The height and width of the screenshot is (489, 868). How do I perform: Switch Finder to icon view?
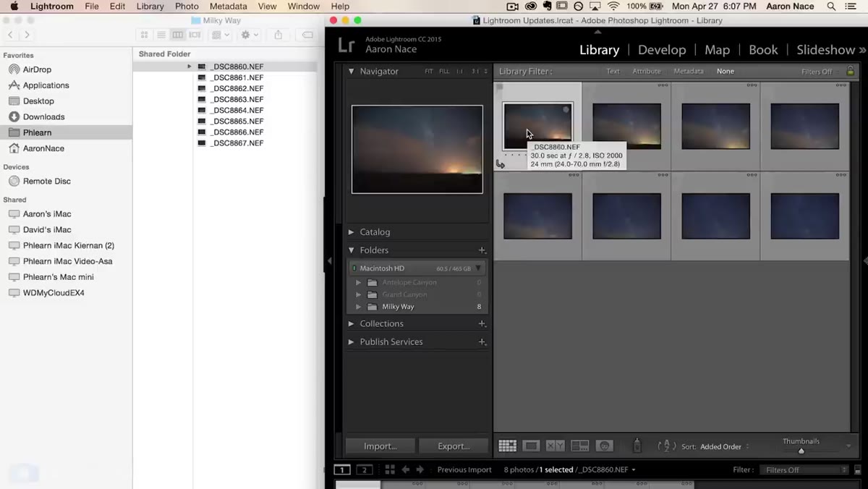pyautogui.click(x=145, y=35)
